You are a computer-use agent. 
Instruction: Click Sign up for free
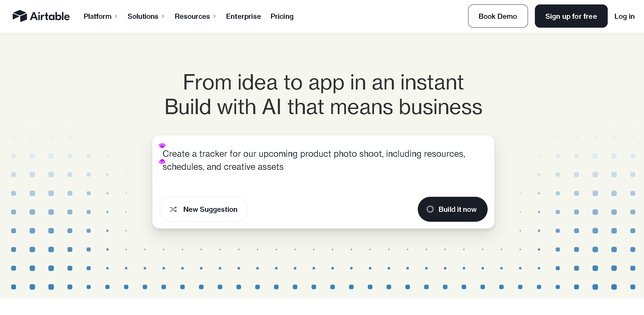point(571,16)
